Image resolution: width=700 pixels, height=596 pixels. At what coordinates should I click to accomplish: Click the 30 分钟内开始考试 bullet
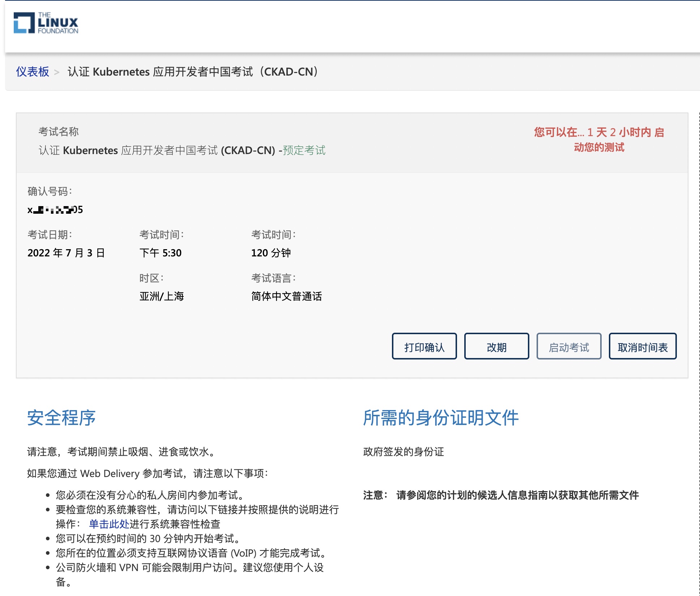149,538
